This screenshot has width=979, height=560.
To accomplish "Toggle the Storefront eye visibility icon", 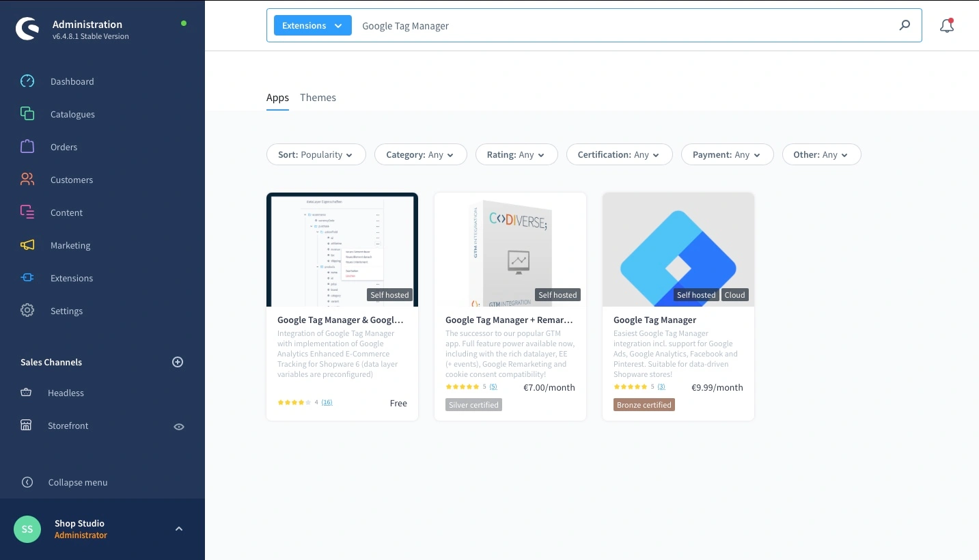I will [x=179, y=426].
